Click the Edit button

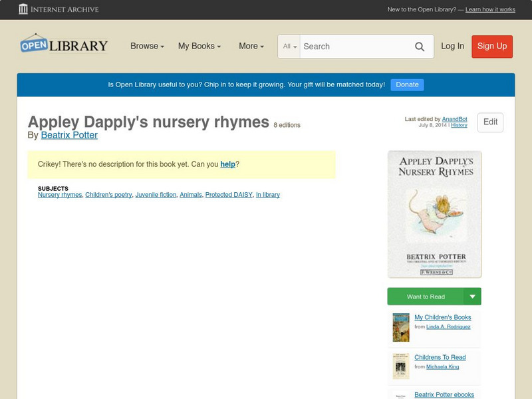point(491,122)
